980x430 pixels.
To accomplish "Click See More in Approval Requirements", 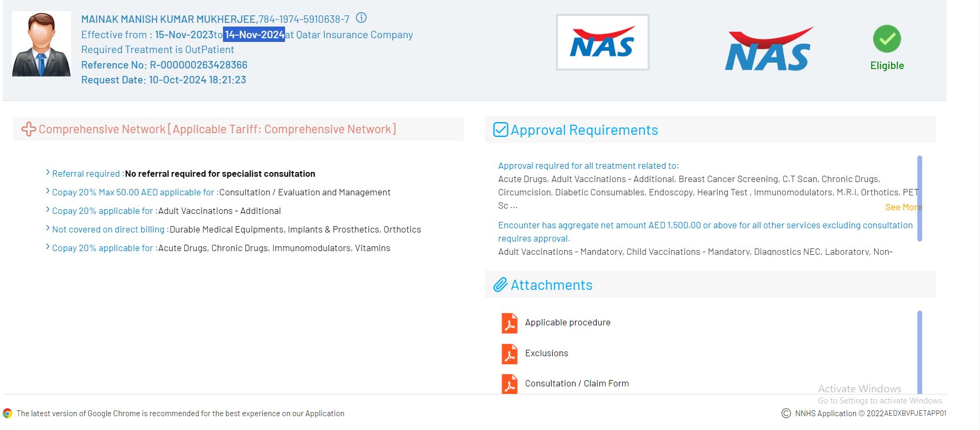I will 904,207.
